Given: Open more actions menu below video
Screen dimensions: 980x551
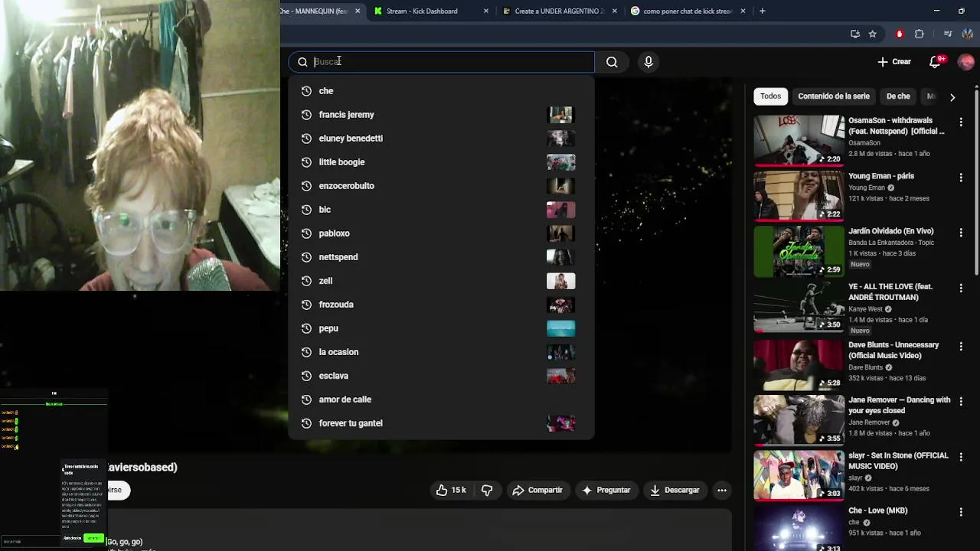Looking at the screenshot, I should coord(721,490).
